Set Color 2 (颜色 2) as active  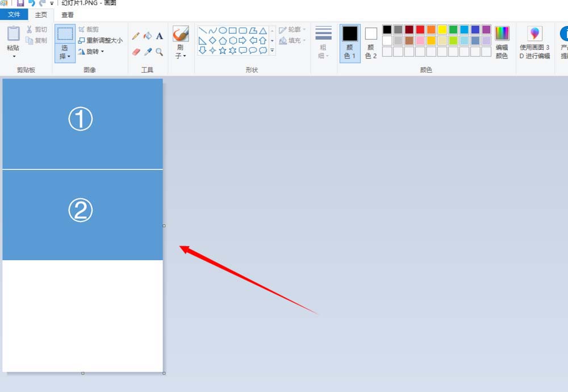371,43
